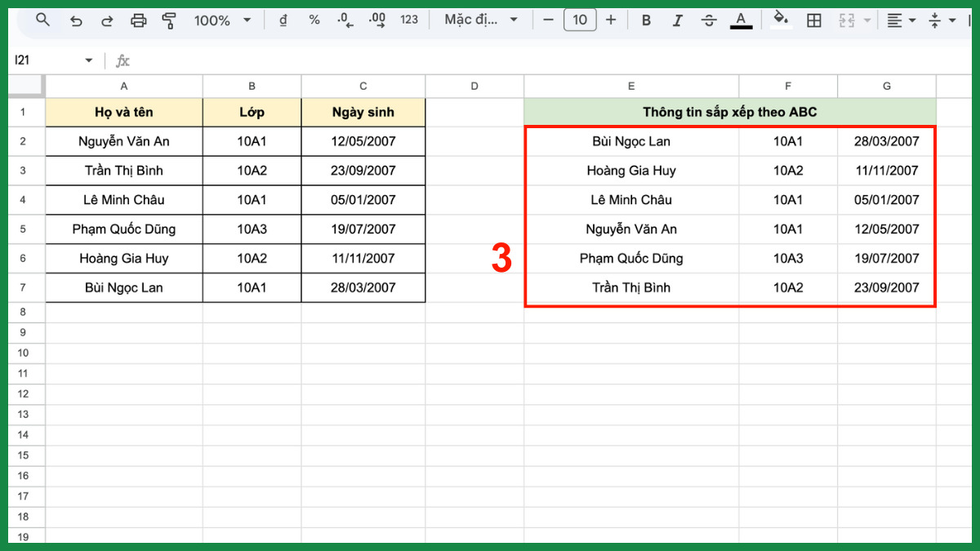Format as currency (đ)
The height and width of the screenshot is (551, 980).
tap(283, 20)
